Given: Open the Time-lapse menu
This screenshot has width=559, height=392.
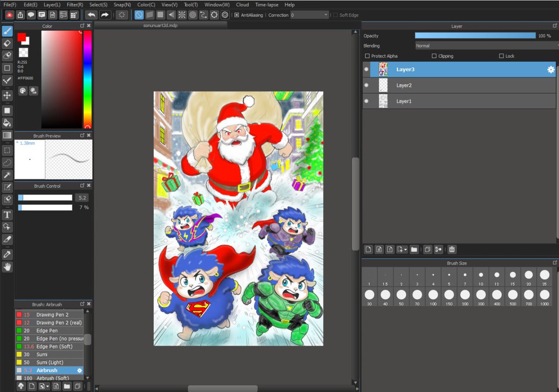Looking at the screenshot, I should [x=266, y=5].
